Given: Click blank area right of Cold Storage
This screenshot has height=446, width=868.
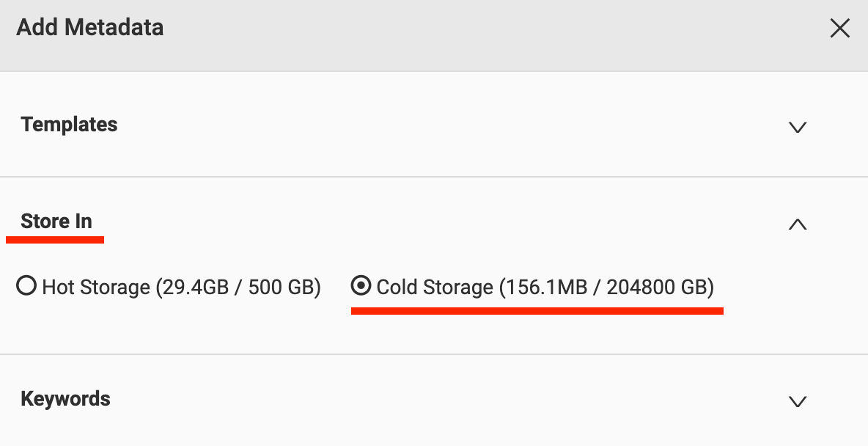Looking at the screenshot, I should tap(792, 287).
